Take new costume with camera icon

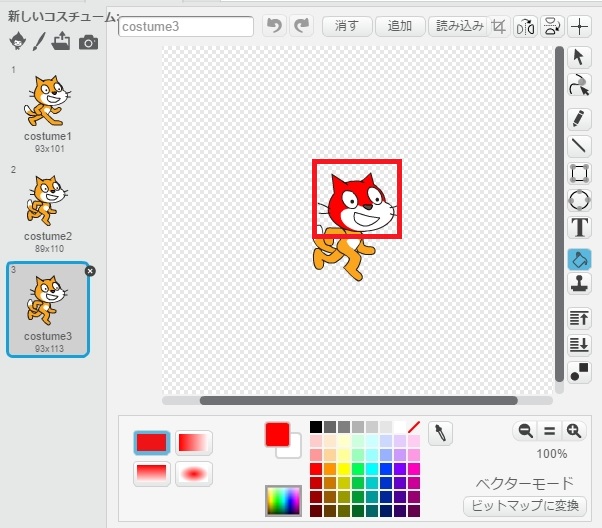point(88,42)
